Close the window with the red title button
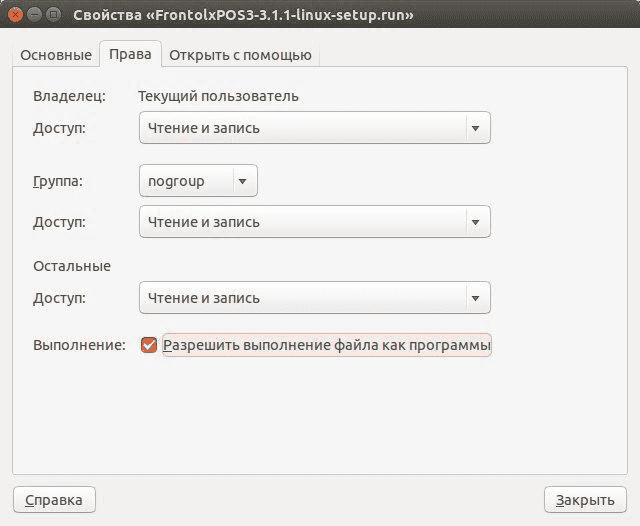Image resolution: width=640 pixels, height=526 pixels. pyautogui.click(x=15, y=15)
